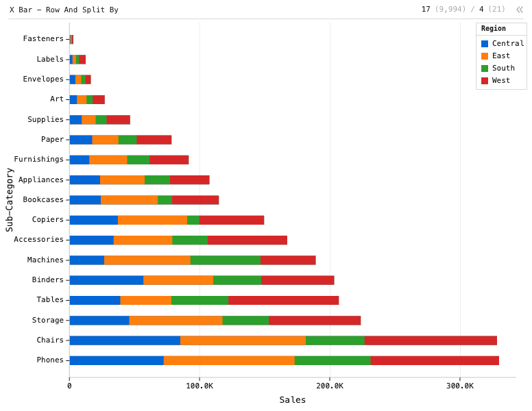Viewport: 532px width, 411px height.
Task: Select the Accessories West red bar segment
Action: [x=247, y=240]
